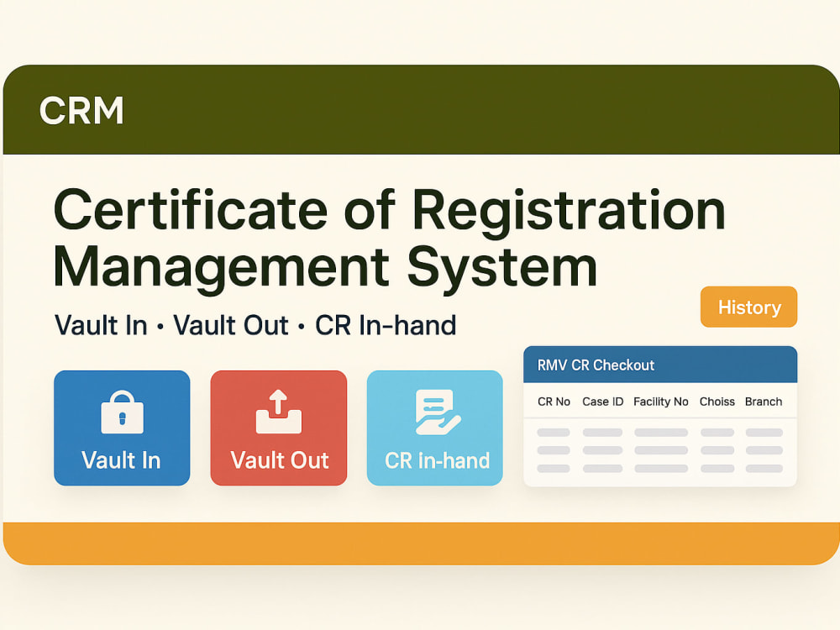840x630 pixels.
Task: Click the CR No column header
Action: pos(554,402)
